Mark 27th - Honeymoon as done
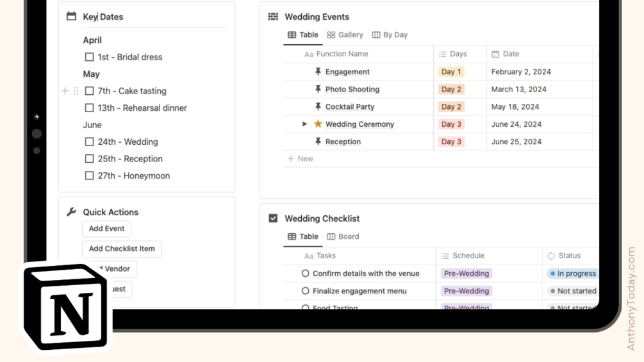The width and height of the screenshot is (644, 362). pyautogui.click(x=90, y=176)
